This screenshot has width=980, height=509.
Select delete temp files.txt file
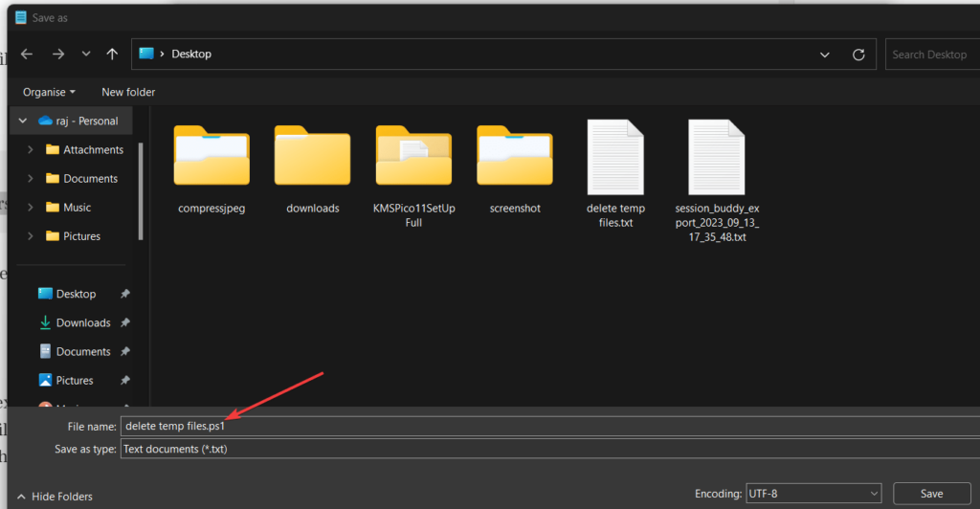coord(615,173)
